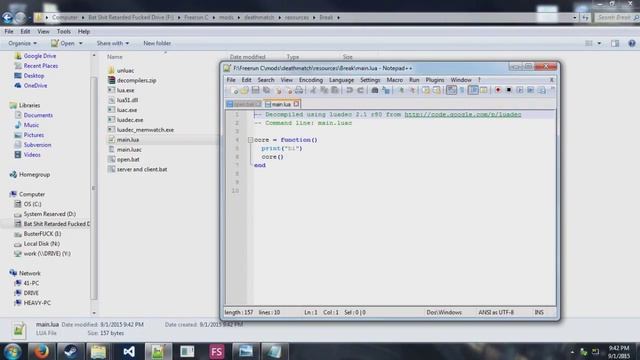Click the Cut scissors icon in Notepad++
This screenshot has height=360, width=640.
click(313, 90)
